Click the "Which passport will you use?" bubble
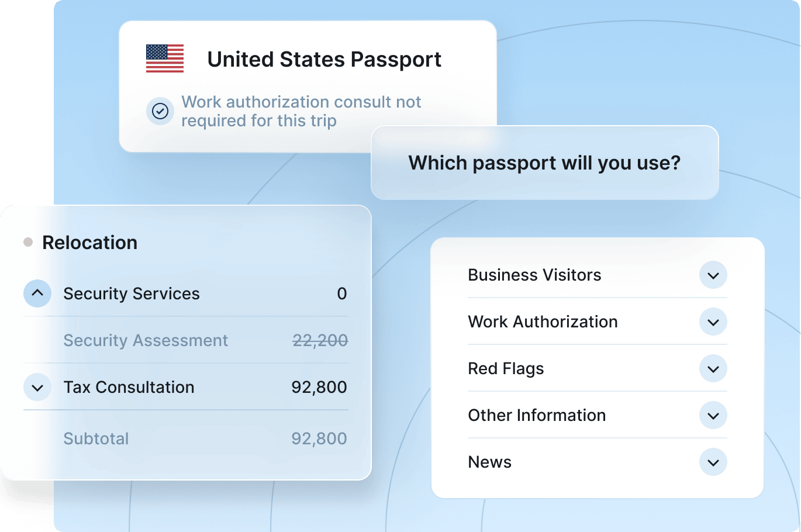This screenshot has width=801, height=532. pos(544,163)
